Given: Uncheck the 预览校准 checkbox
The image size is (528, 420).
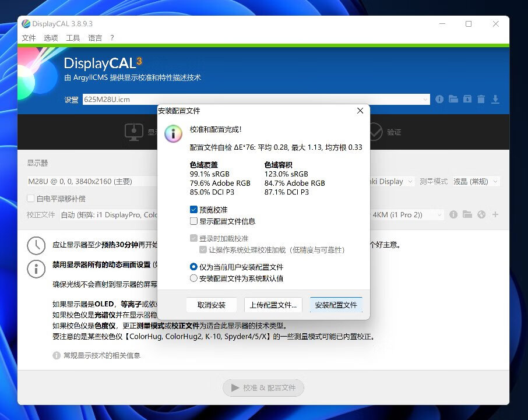Looking at the screenshot, I should pyautogui.click(x=193, y=210).
